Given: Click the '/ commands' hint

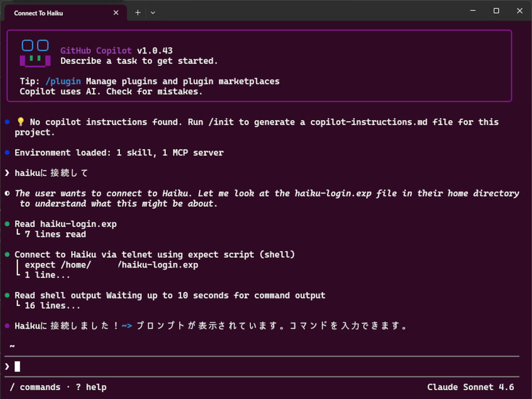Looking at the screenshot, I should click(x=35, y=387).
